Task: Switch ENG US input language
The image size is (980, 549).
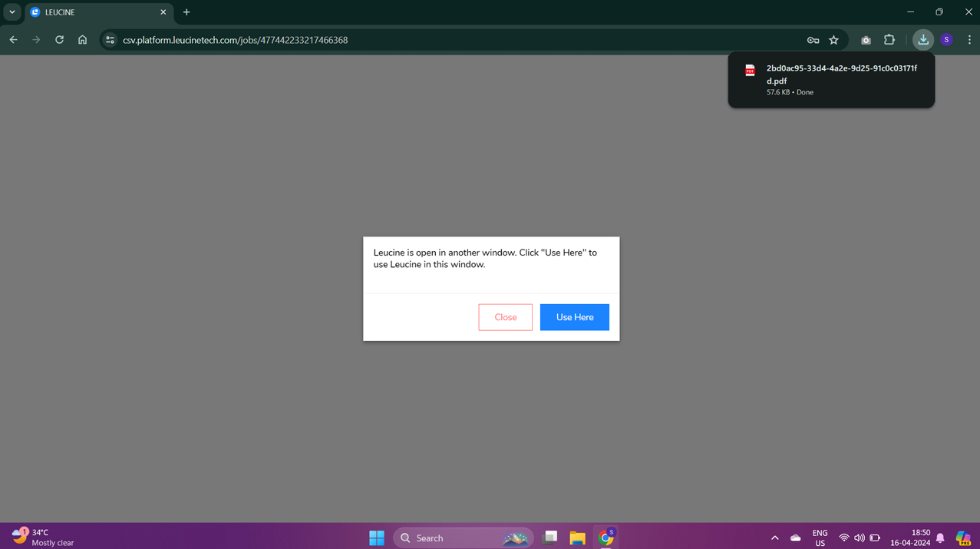Action: 820,538
